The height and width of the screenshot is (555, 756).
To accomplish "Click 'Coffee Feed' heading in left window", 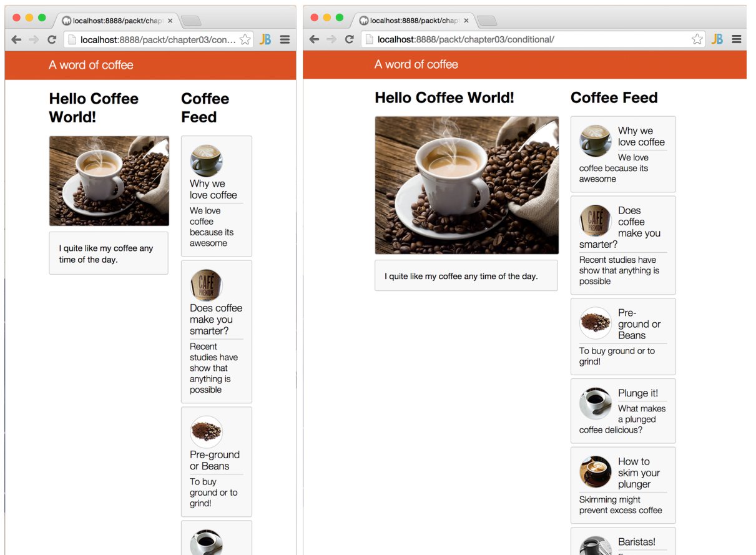I will coord(205,108).
